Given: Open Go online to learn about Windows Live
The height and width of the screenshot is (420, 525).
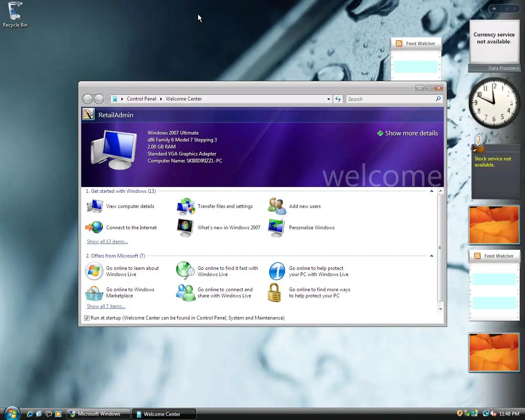Looking at the screenshot, I should point(122,271).
